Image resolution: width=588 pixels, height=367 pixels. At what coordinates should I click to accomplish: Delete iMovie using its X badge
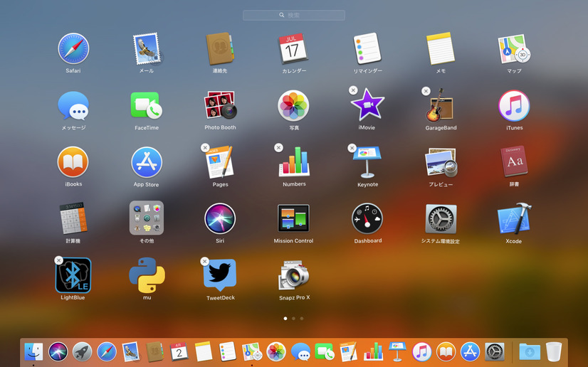point(353,90)
